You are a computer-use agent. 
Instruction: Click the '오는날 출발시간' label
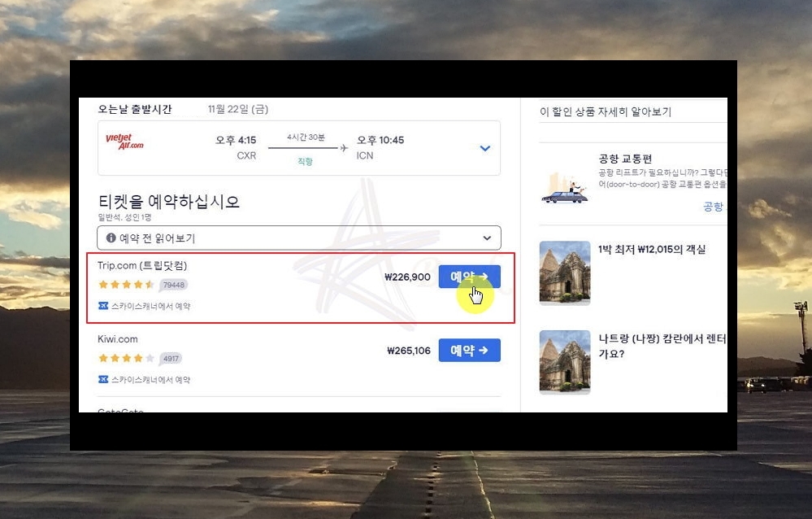pos(135,109)
